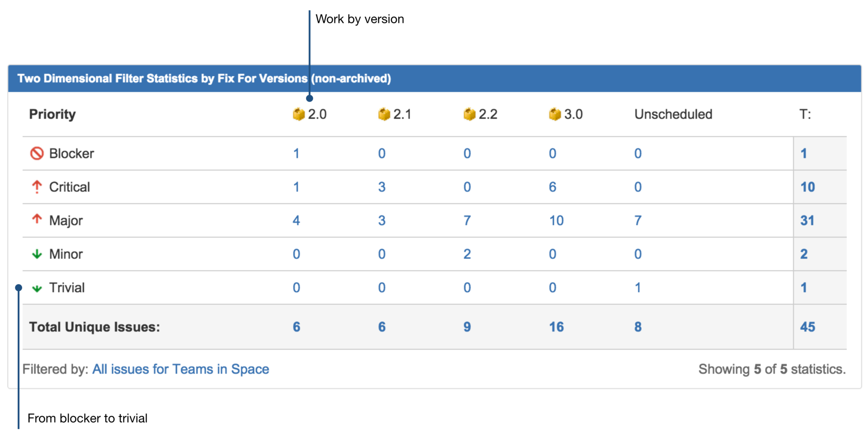Open Critical issue count for version 2.1
Image resolution: width=868 pixels, height=437 pixels.
[382, 187]
